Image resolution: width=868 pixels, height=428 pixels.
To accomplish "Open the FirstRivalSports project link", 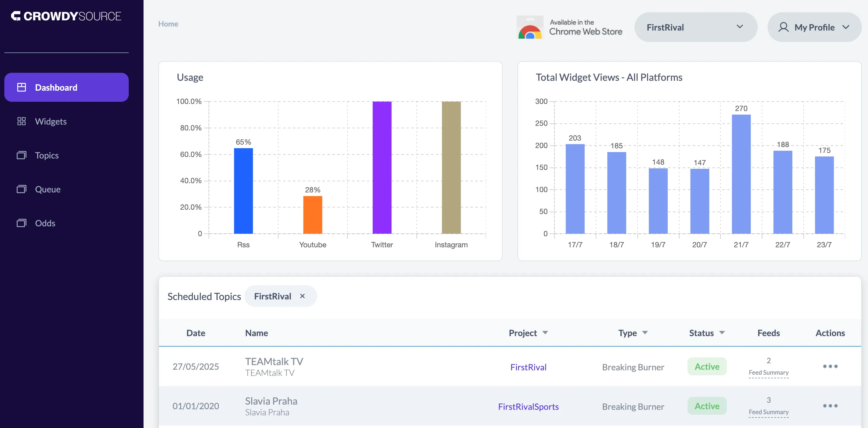I will [528, 406].
